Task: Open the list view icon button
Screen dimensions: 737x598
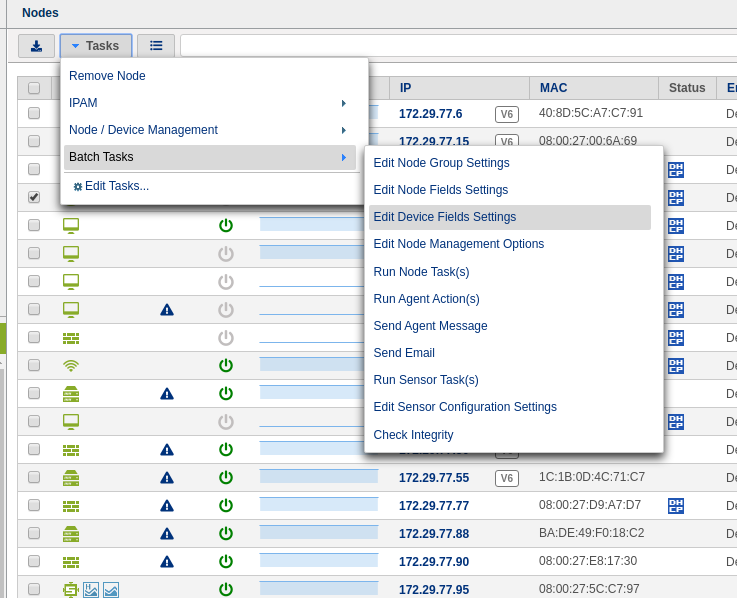Action: (x=156, y=46)
